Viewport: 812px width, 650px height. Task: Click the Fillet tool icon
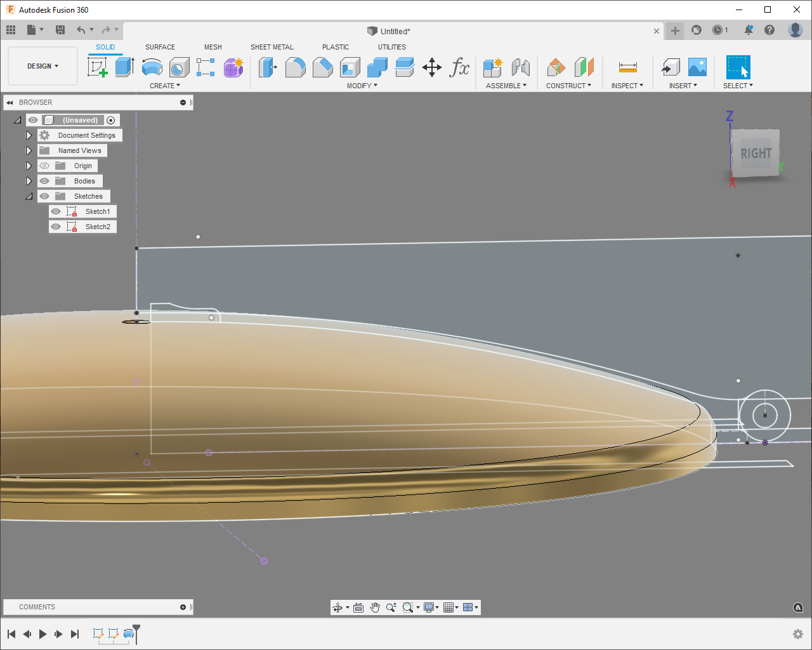click(295, 67)
